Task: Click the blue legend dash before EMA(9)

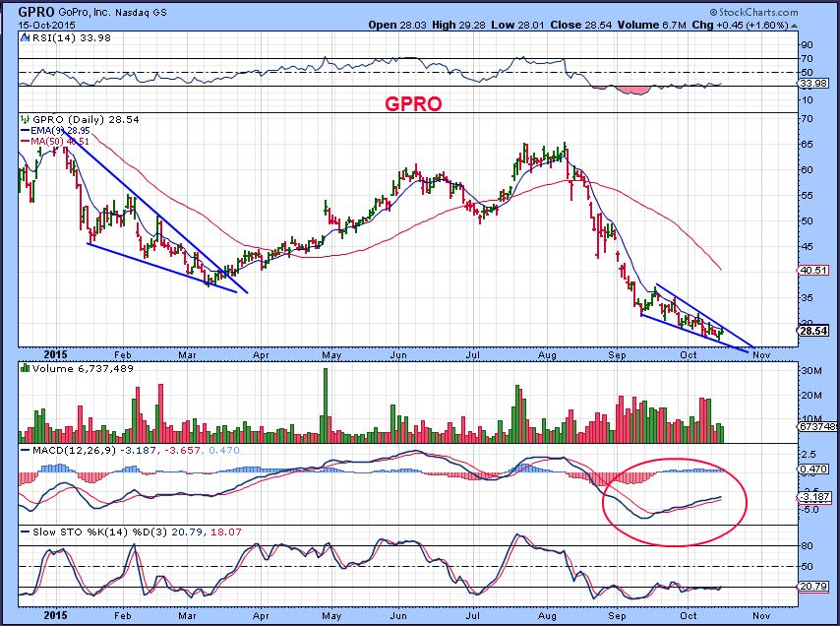Action: point(26,130)
